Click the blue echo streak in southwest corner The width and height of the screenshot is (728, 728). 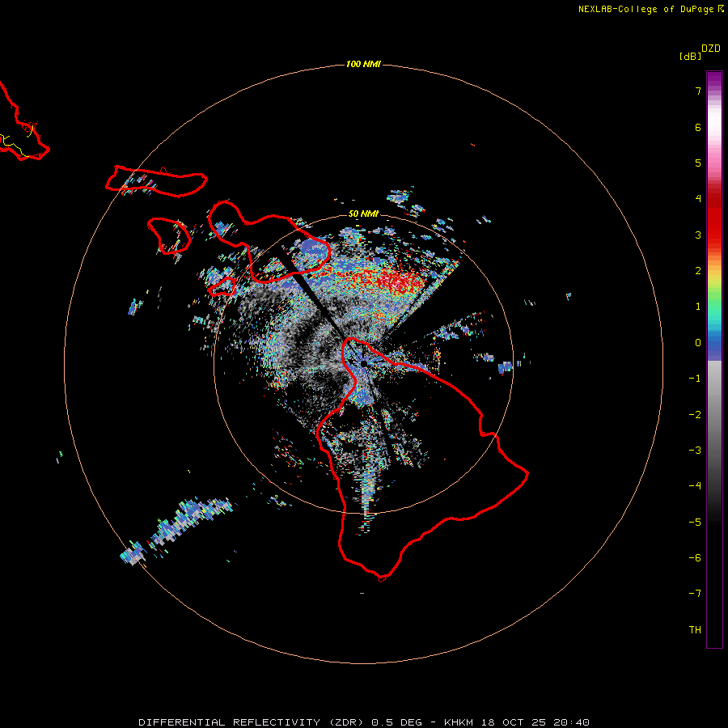coord(176,529)
